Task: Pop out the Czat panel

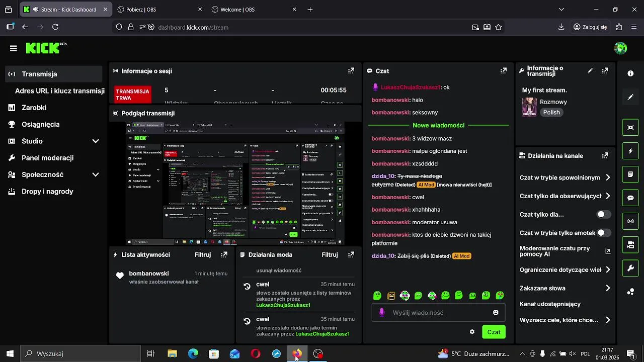Action: point(503,71)
